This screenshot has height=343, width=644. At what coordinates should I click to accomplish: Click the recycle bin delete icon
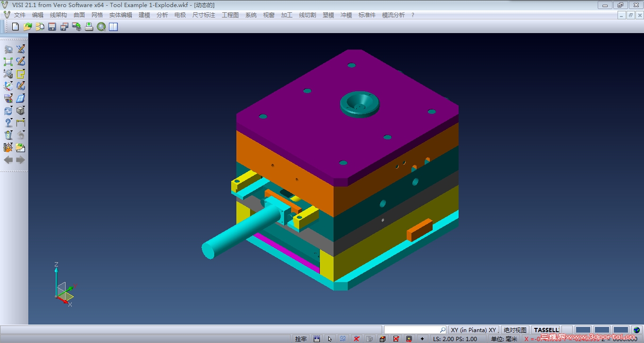click(x=8, y=135)
